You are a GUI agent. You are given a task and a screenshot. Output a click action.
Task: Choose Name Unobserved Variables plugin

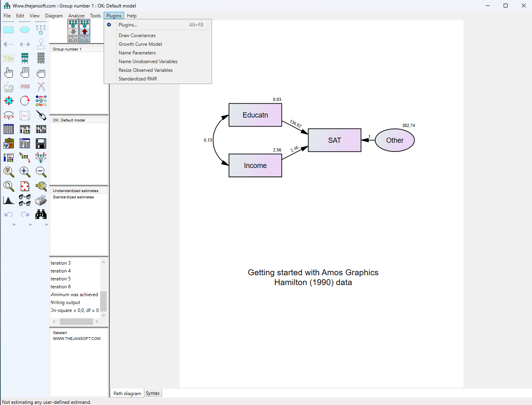pyautogui.click(x=158, y=62)
